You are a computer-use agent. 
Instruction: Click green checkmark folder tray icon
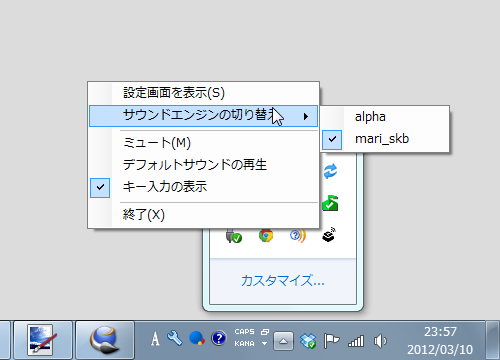click(x=330, y=203)
